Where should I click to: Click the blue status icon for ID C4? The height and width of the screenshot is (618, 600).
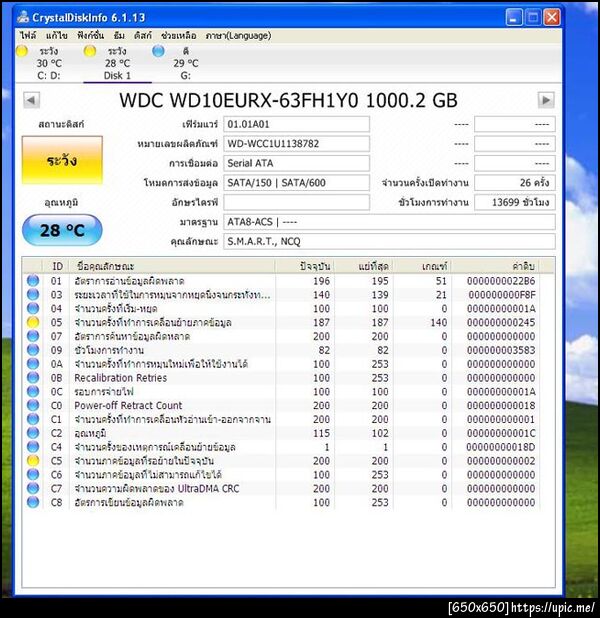point(33,447)
